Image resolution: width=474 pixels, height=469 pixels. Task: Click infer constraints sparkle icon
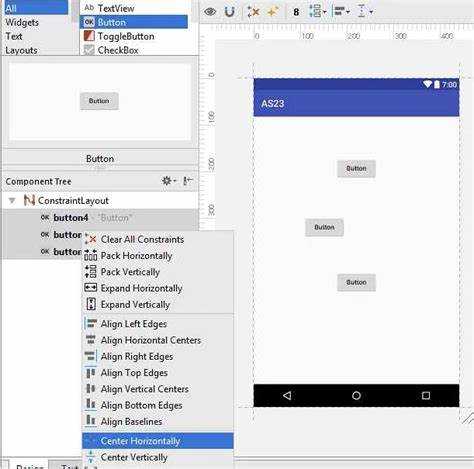[273, 12]
